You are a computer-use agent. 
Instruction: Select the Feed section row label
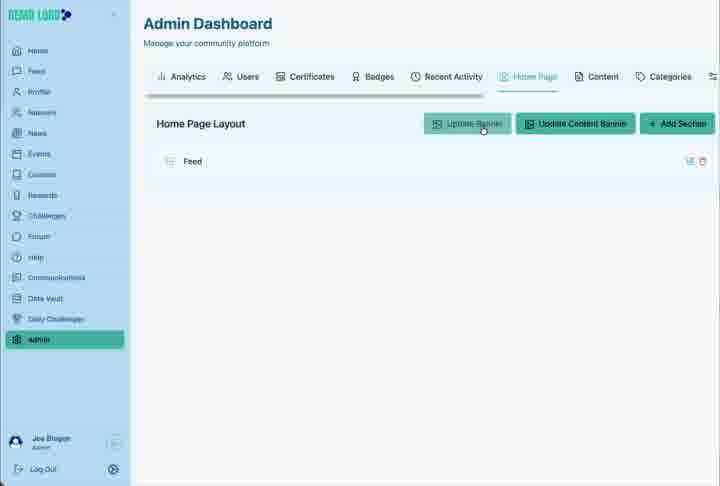(x=192, y=161)
